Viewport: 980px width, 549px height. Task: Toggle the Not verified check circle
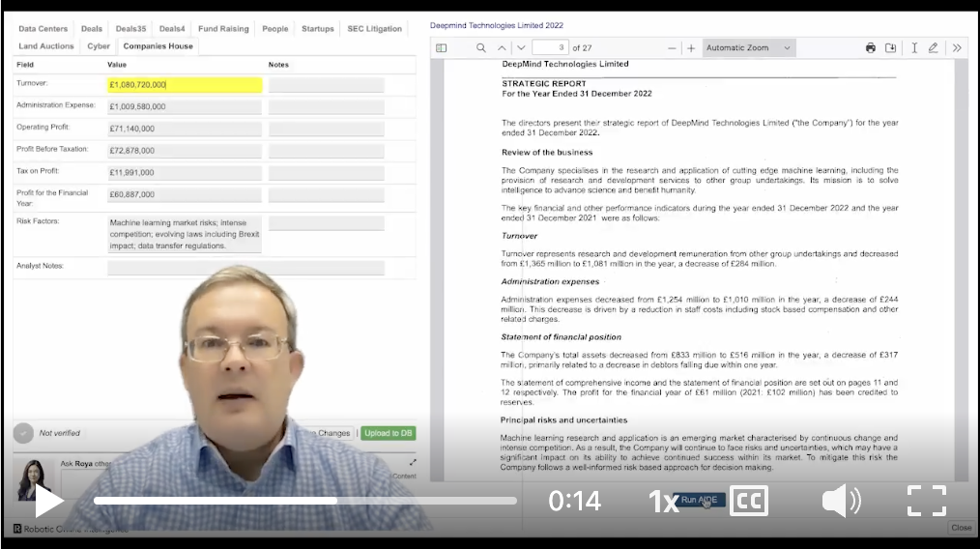(23, 433)
